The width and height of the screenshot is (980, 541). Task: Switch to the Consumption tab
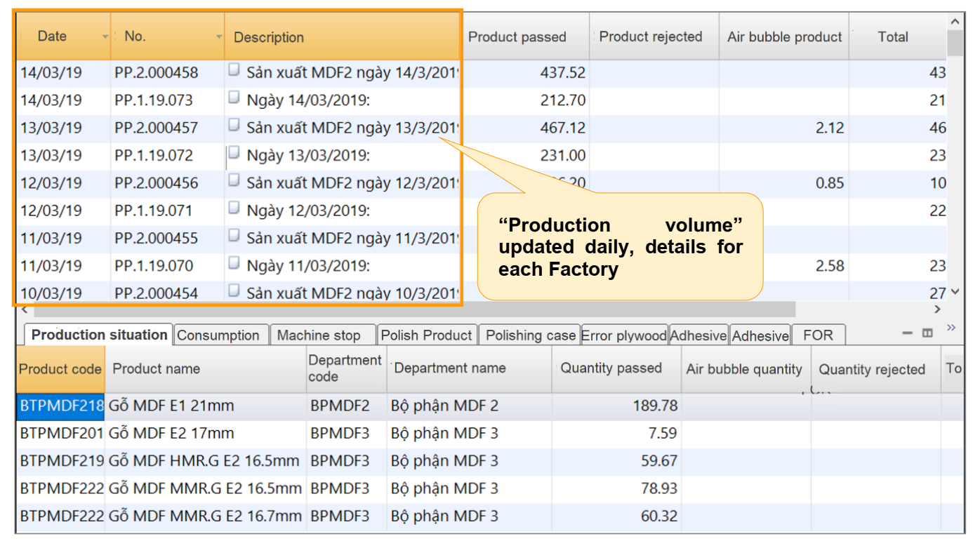pyautogui.click(x=218, y=335)
